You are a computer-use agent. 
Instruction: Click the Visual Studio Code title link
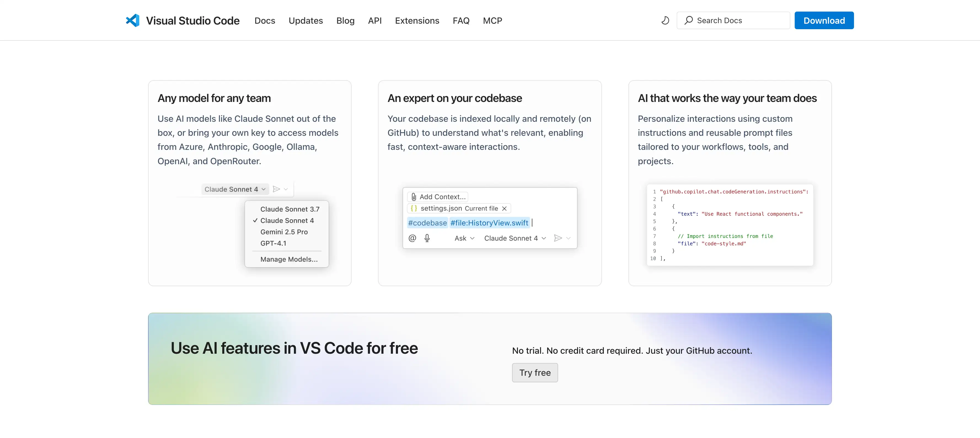click(192, 21)
